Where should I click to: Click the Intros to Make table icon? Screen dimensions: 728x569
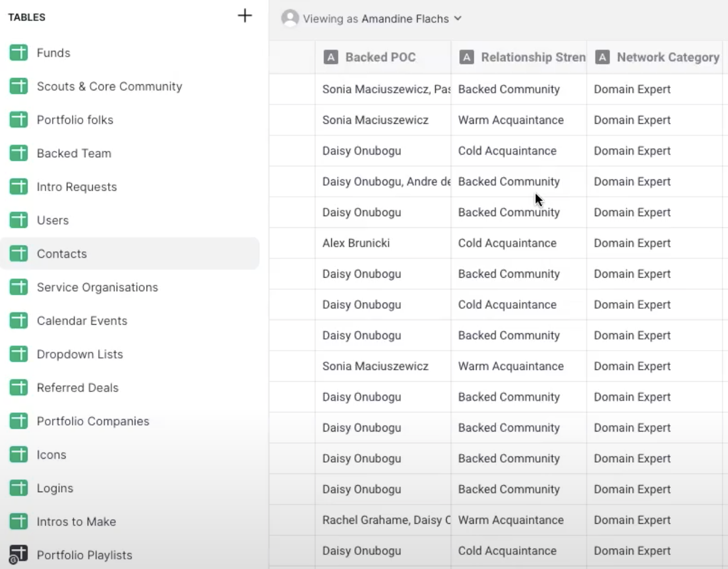click(19, 521)
